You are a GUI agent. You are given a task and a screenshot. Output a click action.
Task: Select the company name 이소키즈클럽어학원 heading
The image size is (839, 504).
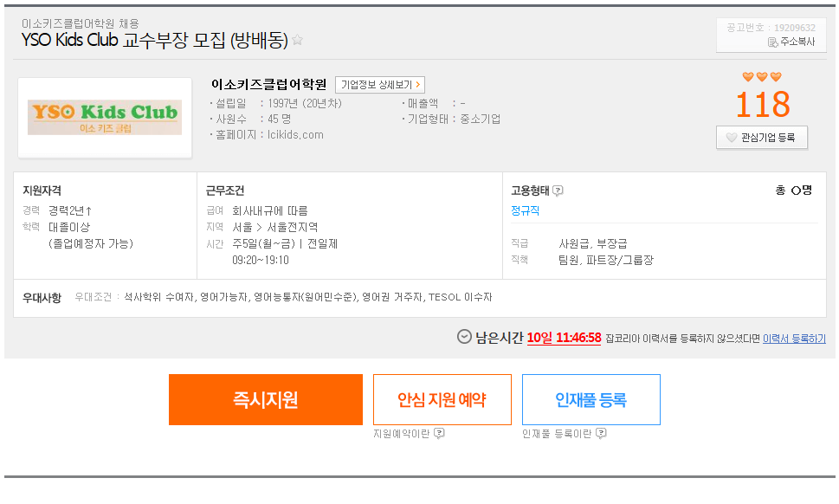(268, 85)
